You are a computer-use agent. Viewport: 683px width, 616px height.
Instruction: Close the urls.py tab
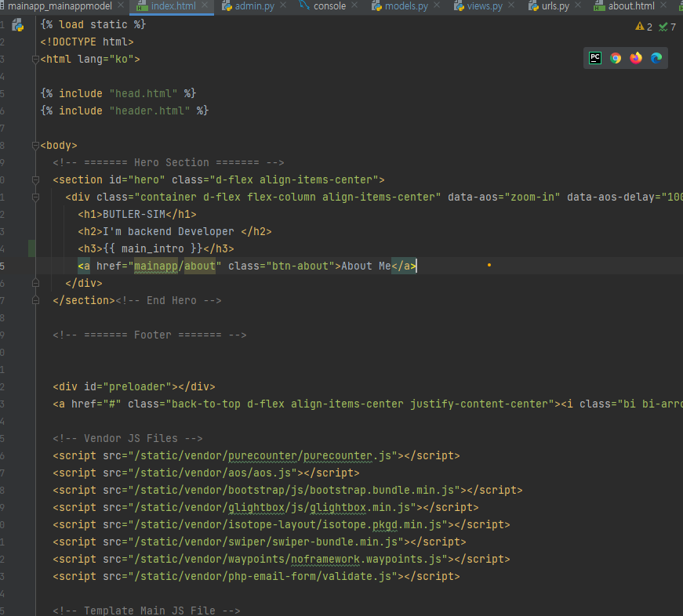point(578,5)
